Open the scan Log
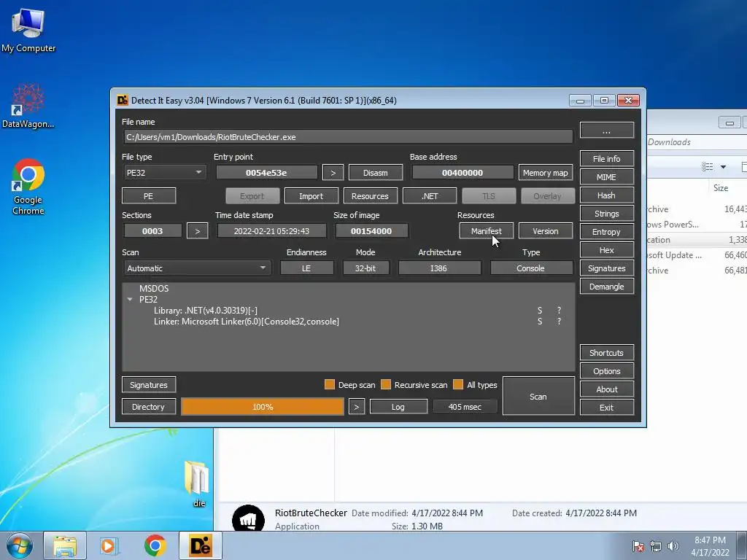The image size is (747, 560). tap(398, 407)
